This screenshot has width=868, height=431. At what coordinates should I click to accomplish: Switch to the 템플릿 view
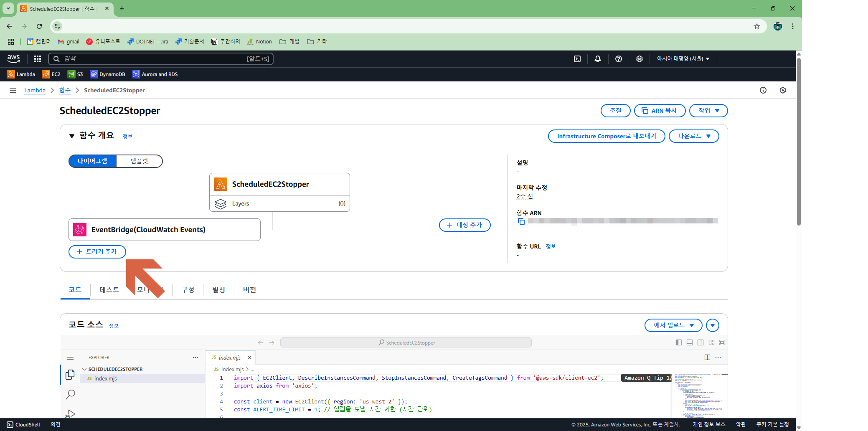point(139,161)
